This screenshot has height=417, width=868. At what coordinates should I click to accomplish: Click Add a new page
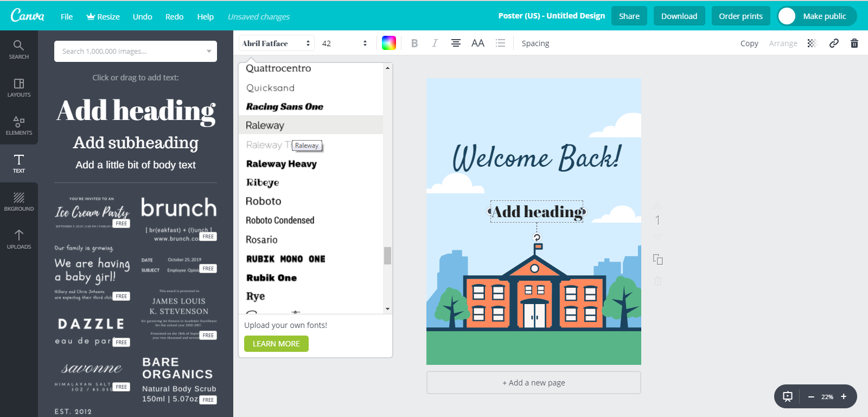click(534, 383)
